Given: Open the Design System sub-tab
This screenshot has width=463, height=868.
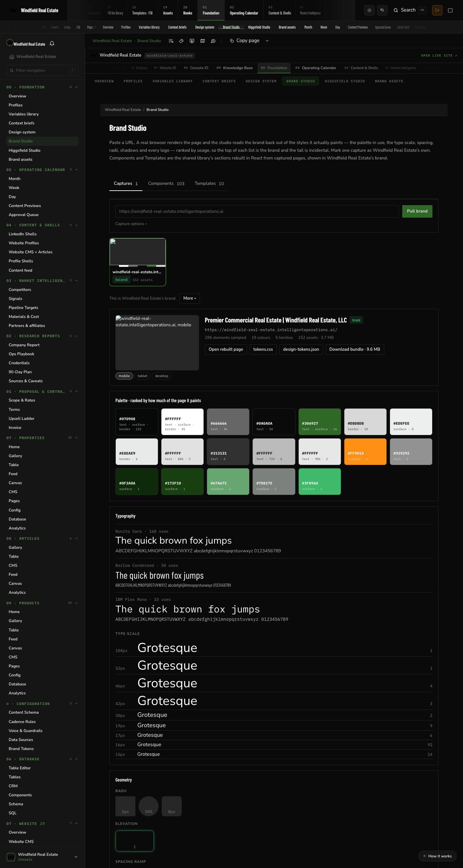Looking at the screenshot, I should 261,81.
